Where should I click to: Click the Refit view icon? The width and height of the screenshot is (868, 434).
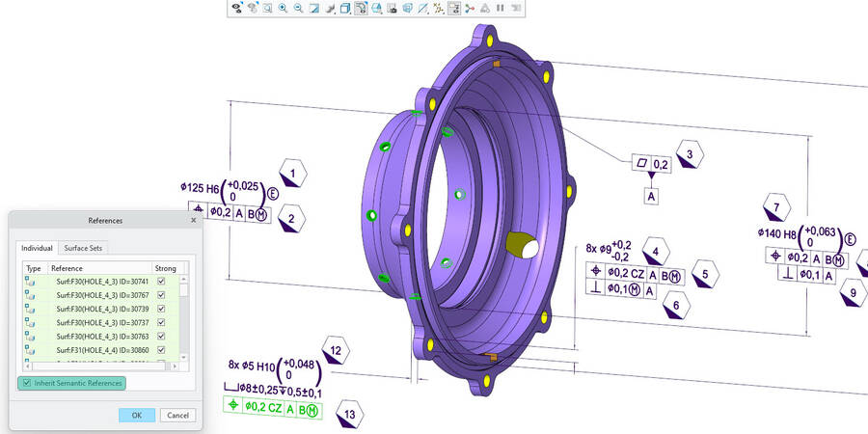pyautogui.click(x=266, y=8)
